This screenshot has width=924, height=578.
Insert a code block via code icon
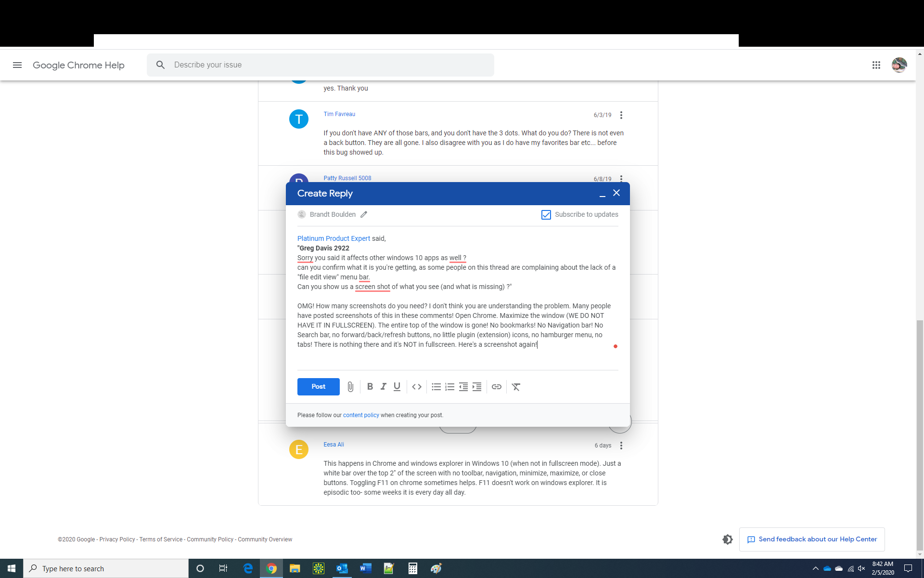[417, 387]
